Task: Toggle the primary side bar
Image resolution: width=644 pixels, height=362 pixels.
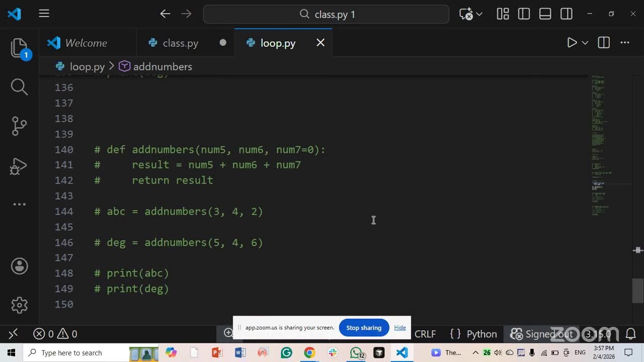Action: pos(524,14)
